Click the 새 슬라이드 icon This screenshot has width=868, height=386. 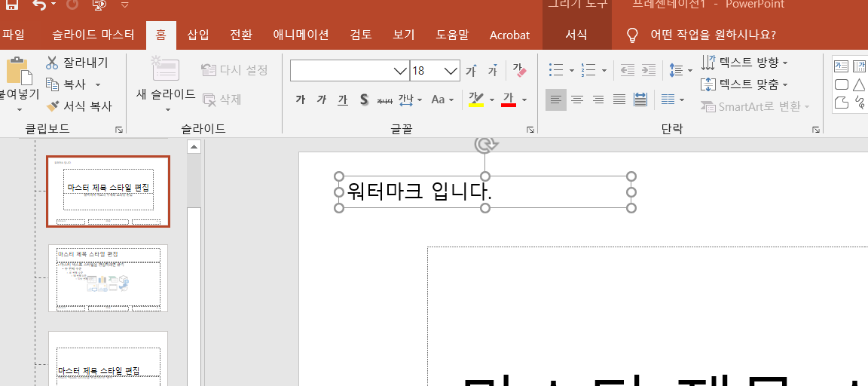tap(166, 69)
